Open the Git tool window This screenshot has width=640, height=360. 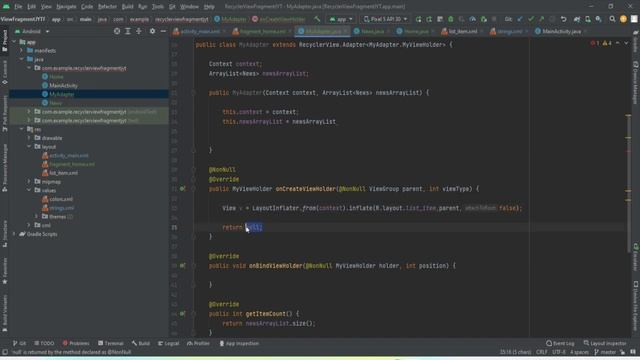coord(19,343)
